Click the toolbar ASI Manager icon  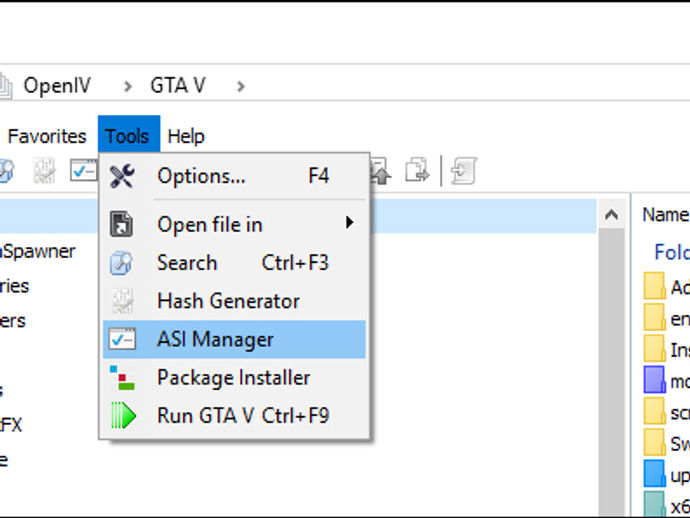83,171
